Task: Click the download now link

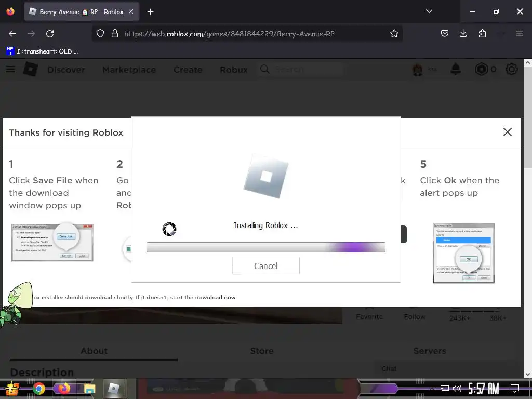Action: 216,297
